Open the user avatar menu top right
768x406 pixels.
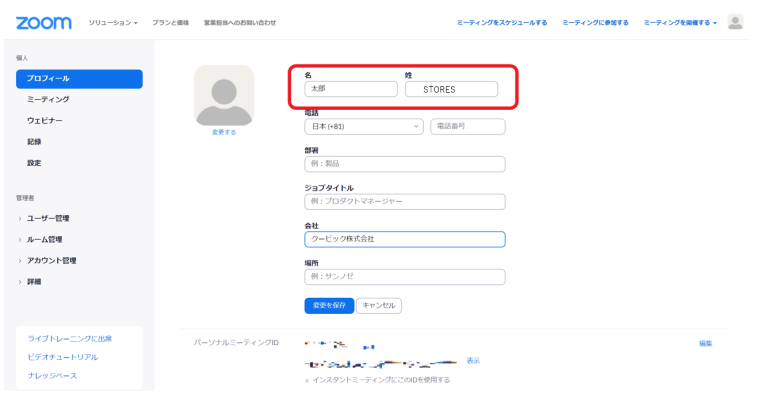pos(735,22)
